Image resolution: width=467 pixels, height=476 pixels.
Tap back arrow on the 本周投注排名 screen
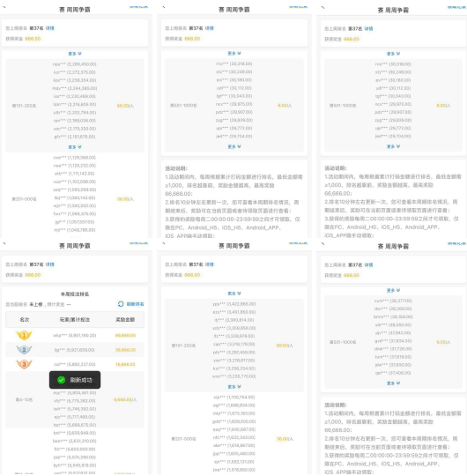point(4,243)
